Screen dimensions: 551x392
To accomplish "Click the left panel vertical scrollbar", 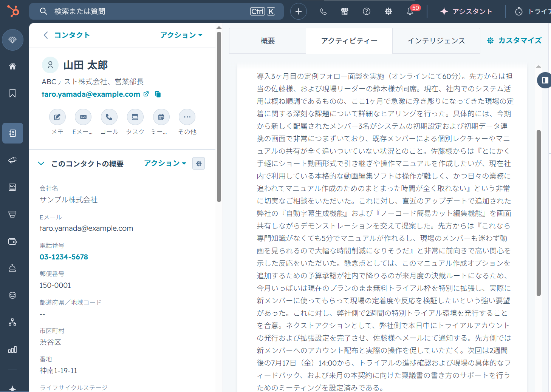I will click(219, 117).
